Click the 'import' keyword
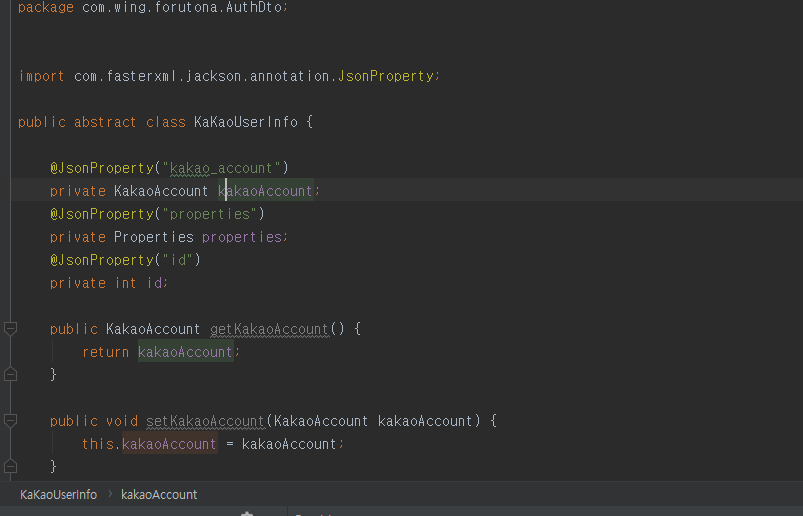The width and height of the screenshot is (803, 516). [x=41, y=76]
